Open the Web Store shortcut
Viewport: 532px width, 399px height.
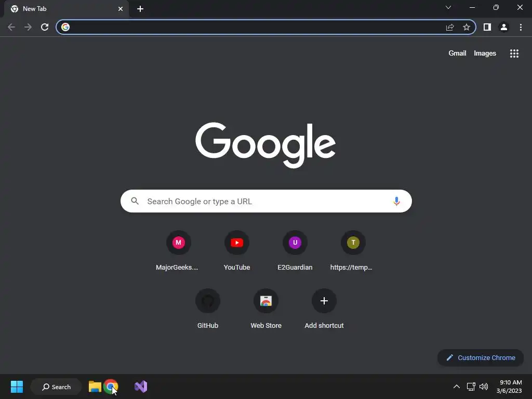(266, 309)
